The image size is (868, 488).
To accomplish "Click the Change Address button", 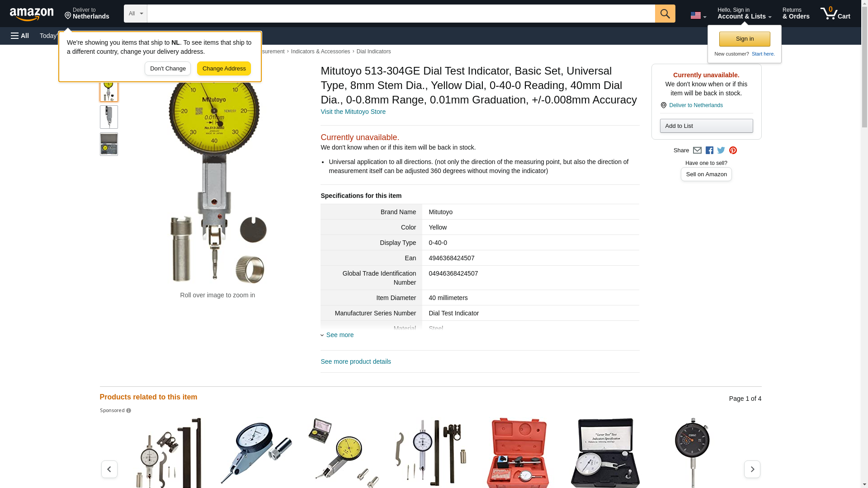I will pyautogui.click(x=224, y=69).
